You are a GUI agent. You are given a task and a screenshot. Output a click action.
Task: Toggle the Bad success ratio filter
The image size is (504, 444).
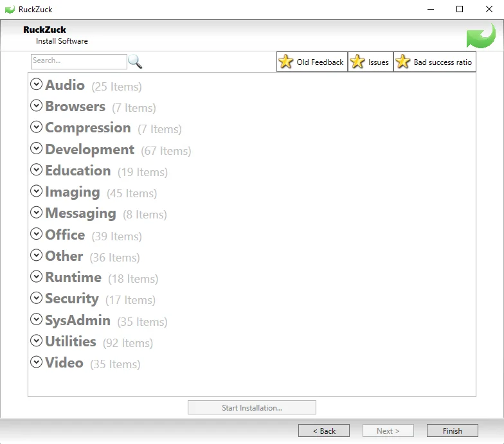[x=435, y=62]
